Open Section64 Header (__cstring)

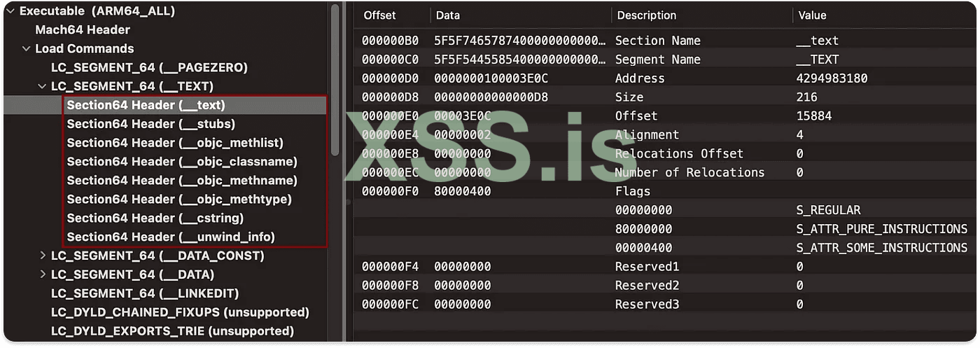tap(155, 218)
